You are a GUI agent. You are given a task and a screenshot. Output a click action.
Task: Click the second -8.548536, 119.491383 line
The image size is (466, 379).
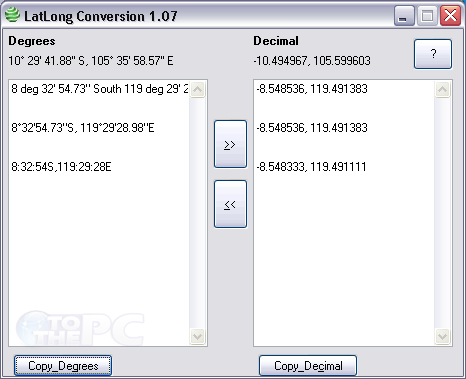click(x=312, y=128)
